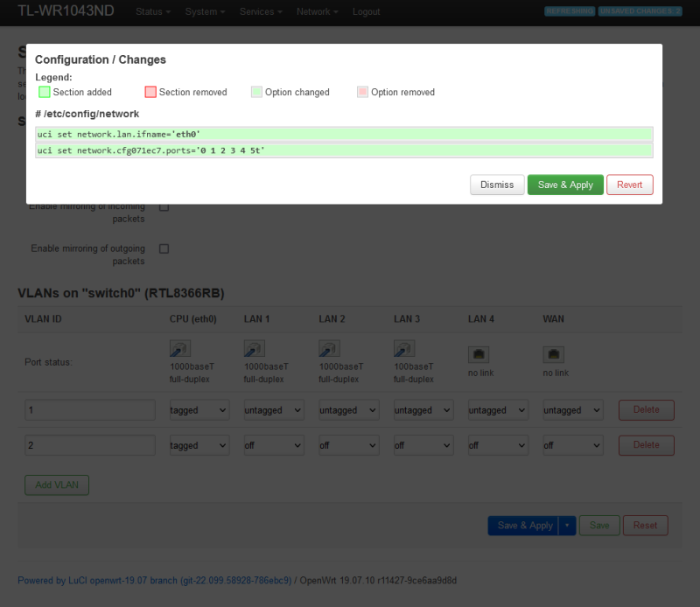Open the Powered by LuCI link
Screen dimensions: 700x607
155,580
